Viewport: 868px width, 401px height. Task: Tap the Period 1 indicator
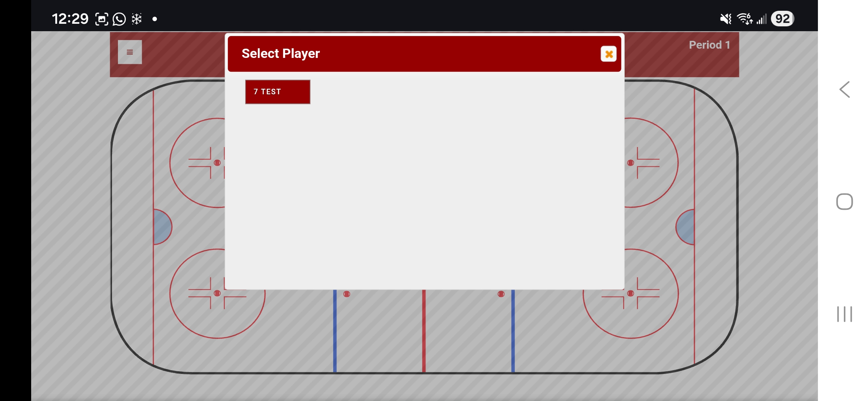tap(709, 45)
